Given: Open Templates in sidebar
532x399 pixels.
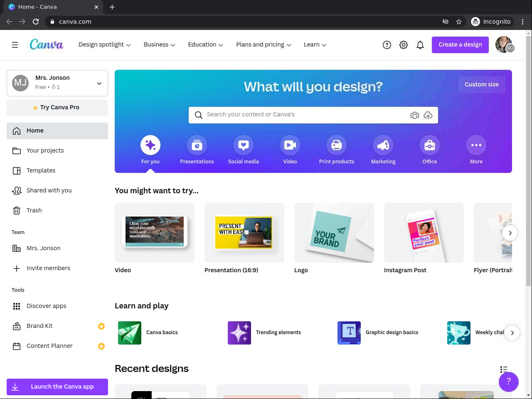Looking at the screenshot, I should tap(57, 171).
